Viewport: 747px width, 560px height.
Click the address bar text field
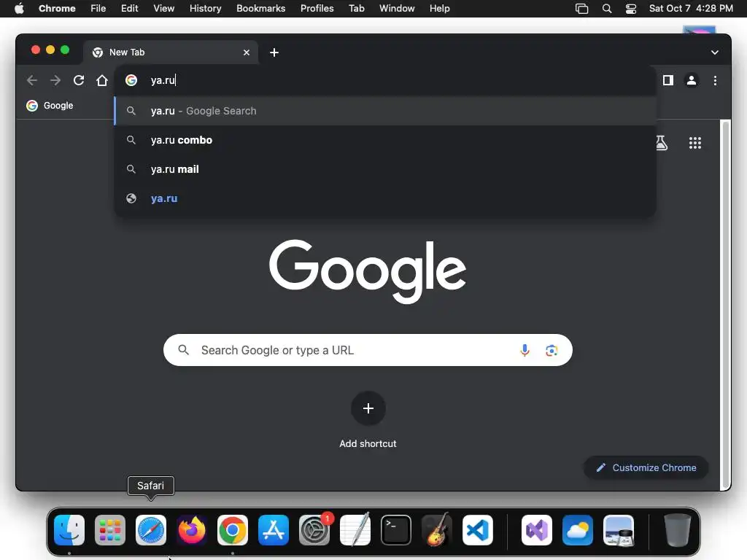(x=385, y=80)
